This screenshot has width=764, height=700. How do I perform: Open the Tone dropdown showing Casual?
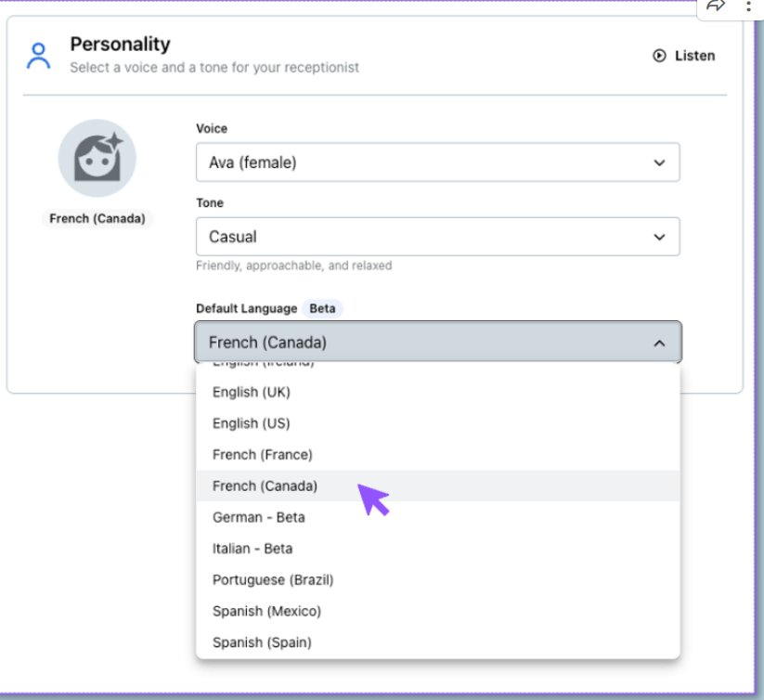click(x=436, y=236)
